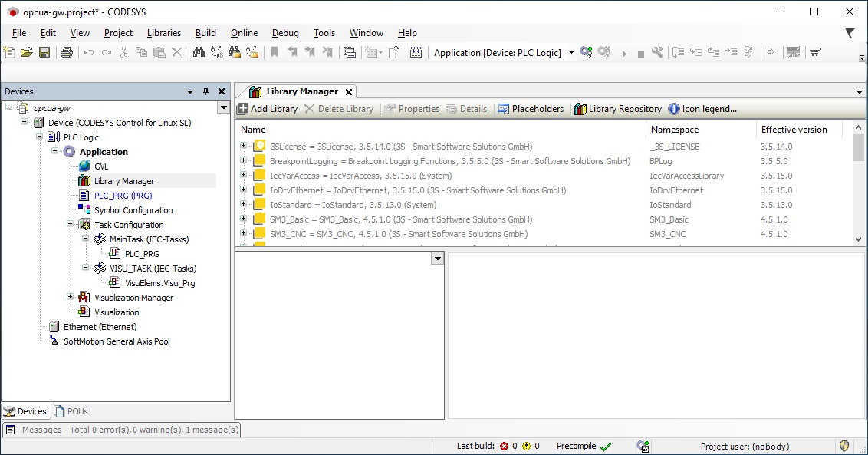The height and width of the screenshot is (455, 868).
Task: Collapse the Task Configuration node
Action: pos(71,224)
